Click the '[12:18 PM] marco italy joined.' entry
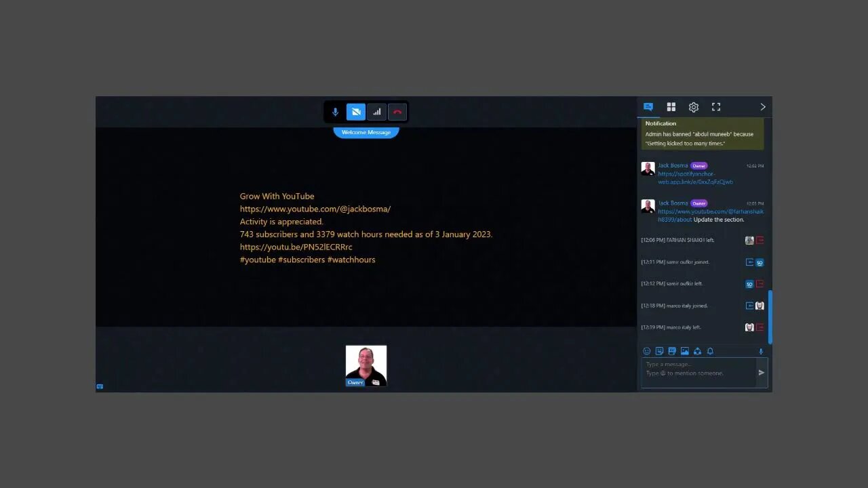The width and height of the screenshot is (868, 488). [x=674, y=306]
